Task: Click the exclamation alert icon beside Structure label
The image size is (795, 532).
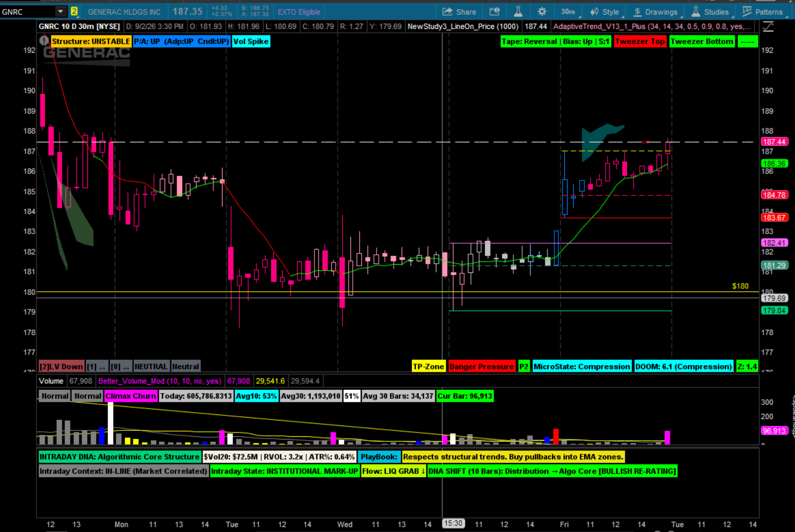Action: click(x=44, y=40)
